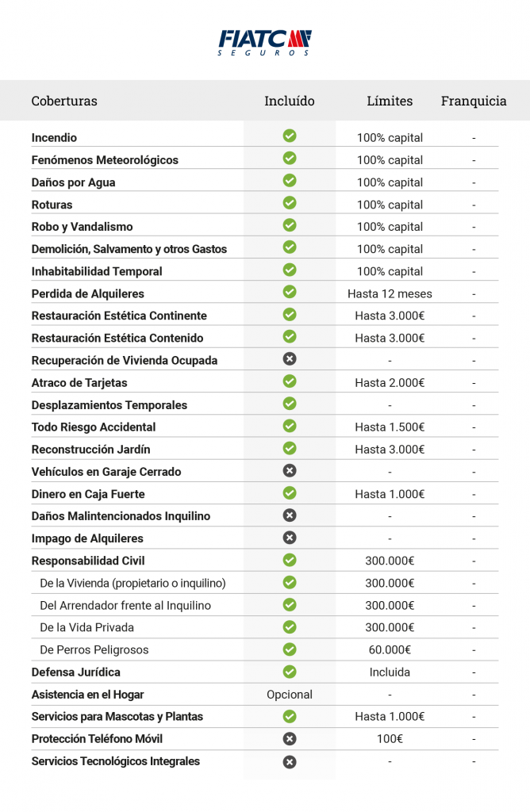Select the Incluído column header
Viewport: 530px width, 812px height.
(x=290, y=101)
